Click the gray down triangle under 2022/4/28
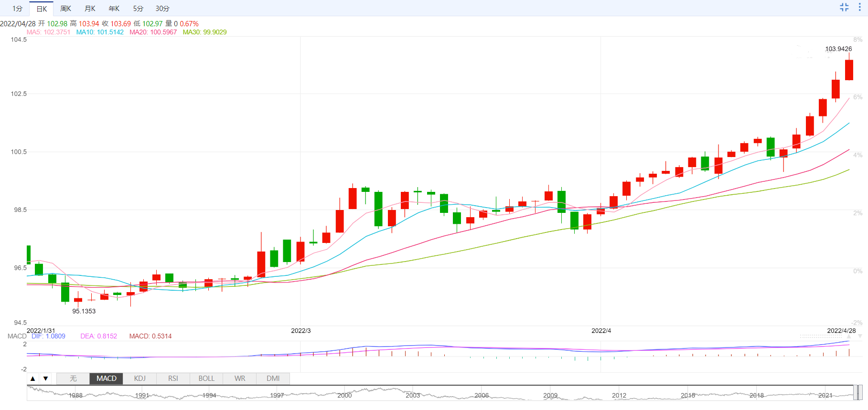The width and height of the screenshot is (868, 410). point(860,336)
